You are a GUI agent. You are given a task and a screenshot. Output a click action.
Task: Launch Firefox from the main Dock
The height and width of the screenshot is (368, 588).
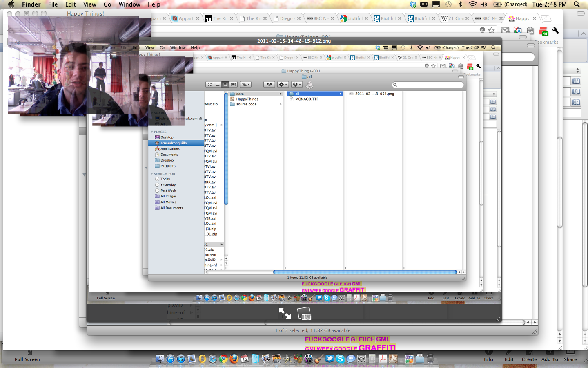(x=234, y=359)
